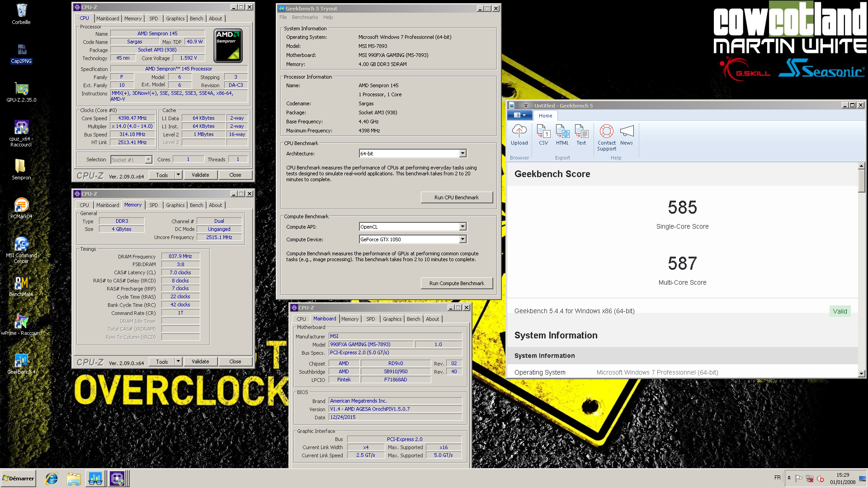The height and width of the screenshot is (488, 868).
Task: Click the Upload icon in Geekbench ribbon
Action: click(x=519, y=135)
